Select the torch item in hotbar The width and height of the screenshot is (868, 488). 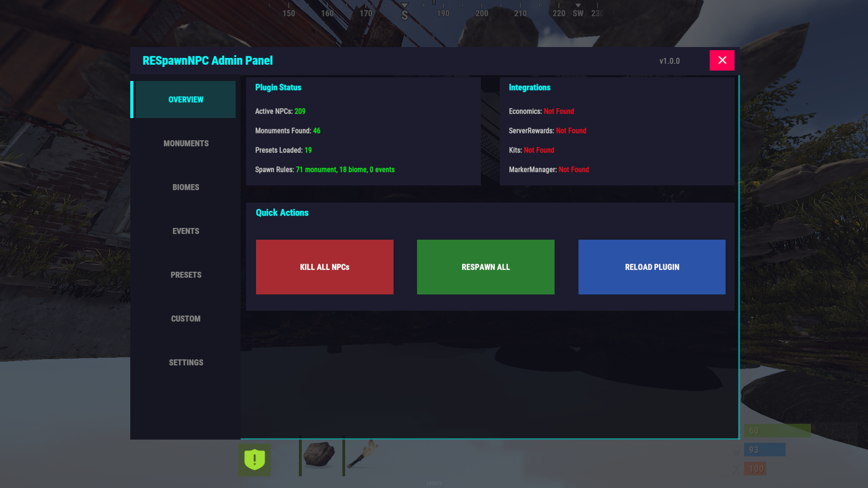363,455
